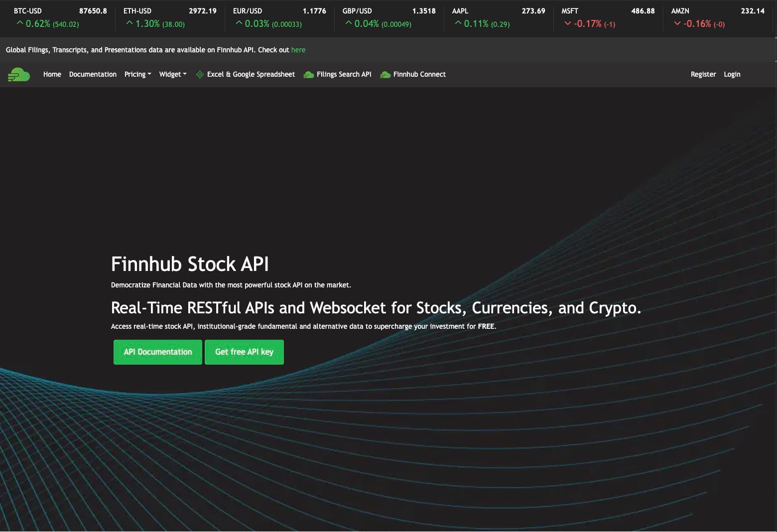
Task: Open the Documentation navigation item
Action: click(93, 74)
